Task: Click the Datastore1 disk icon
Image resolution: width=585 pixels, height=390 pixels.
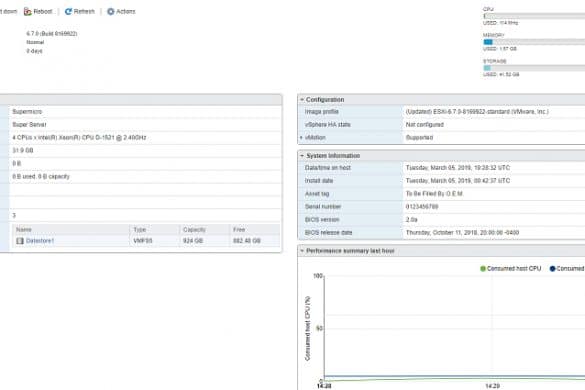Action: 20,241
